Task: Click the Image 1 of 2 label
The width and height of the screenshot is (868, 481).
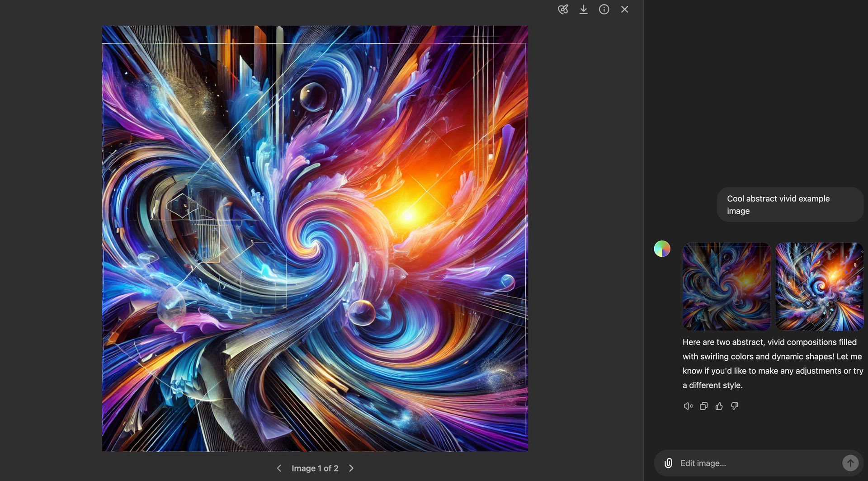Action: [x=315, y=468]
